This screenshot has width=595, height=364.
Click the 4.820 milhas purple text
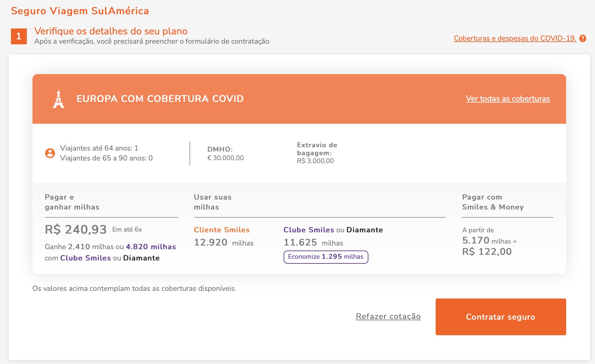[x=151, y=247]
